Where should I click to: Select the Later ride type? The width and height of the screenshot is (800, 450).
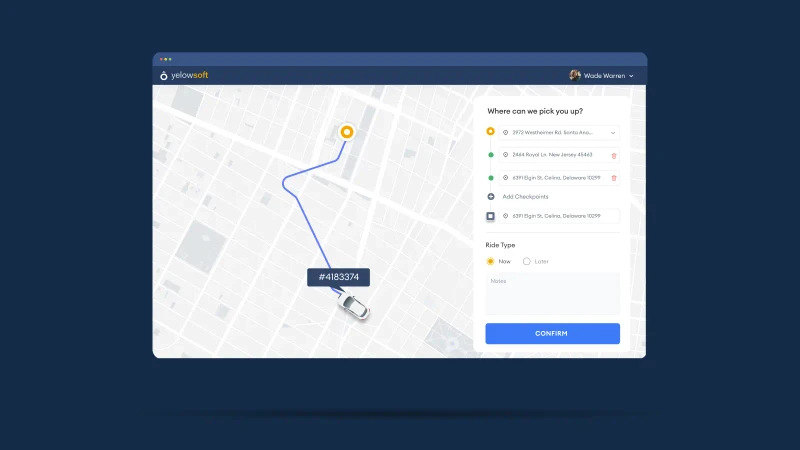click(527, 261)
